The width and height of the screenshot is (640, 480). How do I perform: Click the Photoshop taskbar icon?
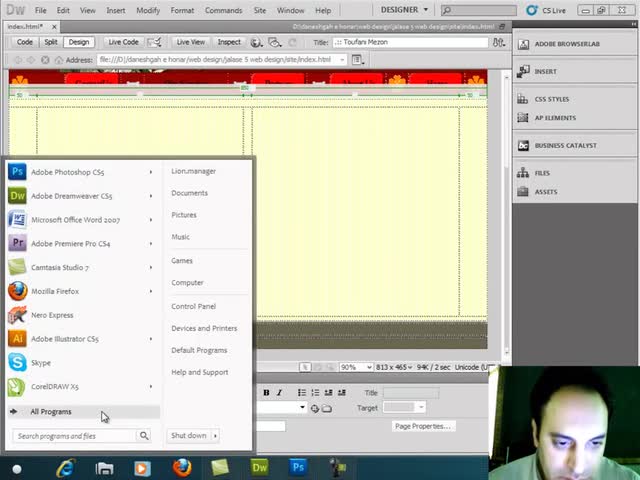[x=298, y=468]
